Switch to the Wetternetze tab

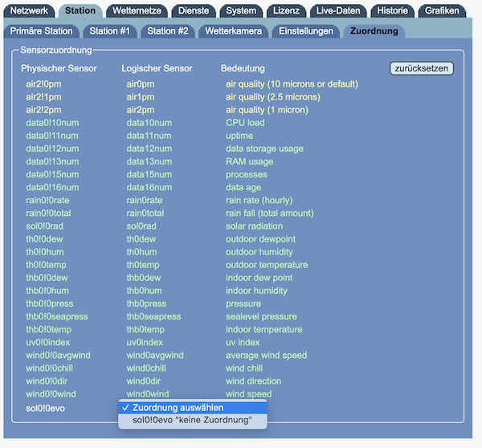tap(135, 11)
